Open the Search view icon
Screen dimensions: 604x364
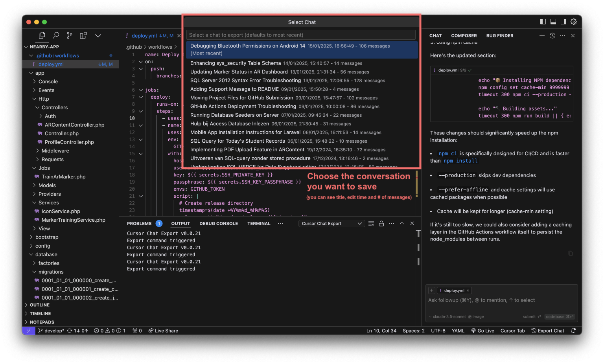(56, 35)
